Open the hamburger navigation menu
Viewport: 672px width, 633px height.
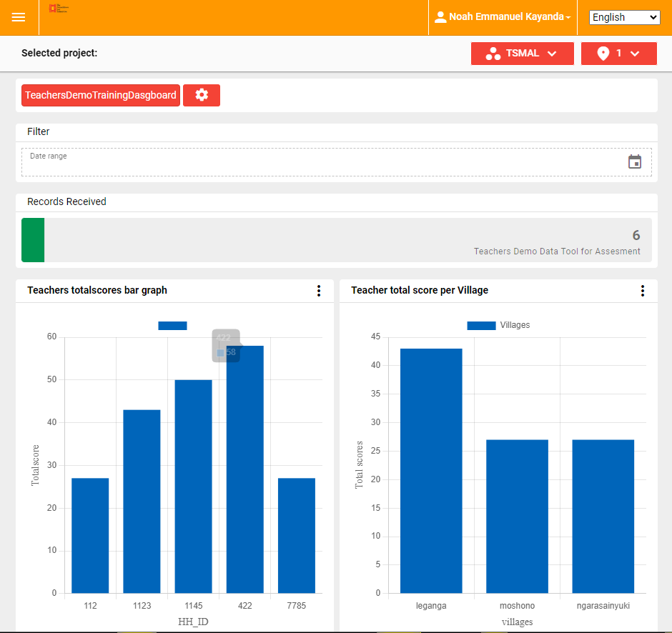pos(19,17)
